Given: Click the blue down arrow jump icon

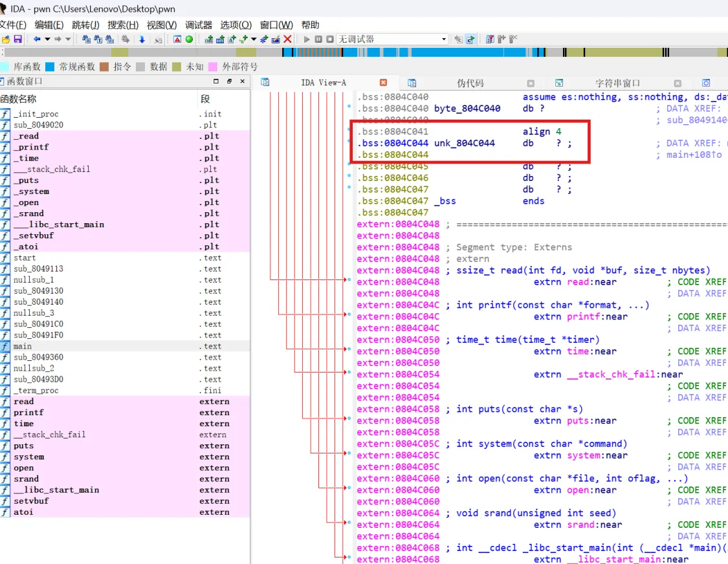Looking at the screenshot, I should (142, 39).
